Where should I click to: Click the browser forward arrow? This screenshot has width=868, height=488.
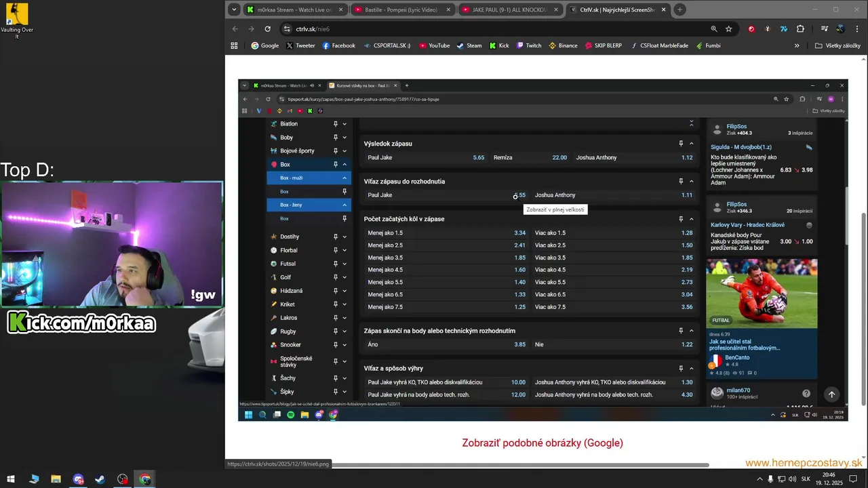[x=252, y=29]
